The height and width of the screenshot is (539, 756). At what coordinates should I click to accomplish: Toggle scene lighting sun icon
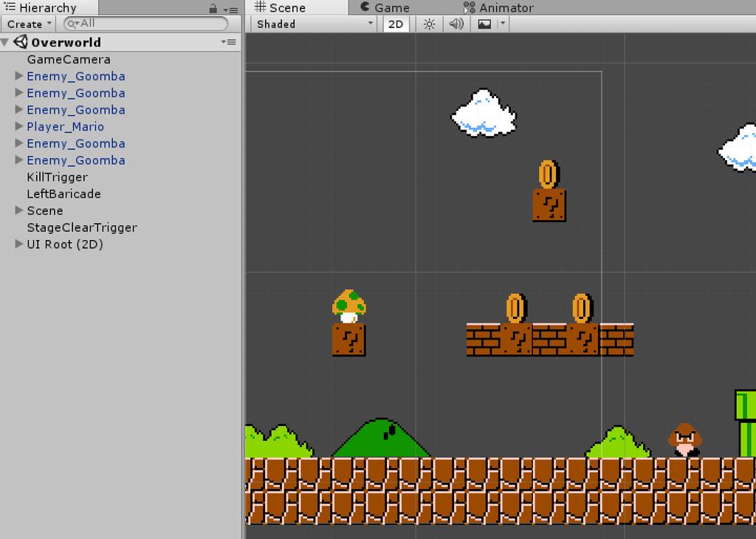(x=429, y=24)
